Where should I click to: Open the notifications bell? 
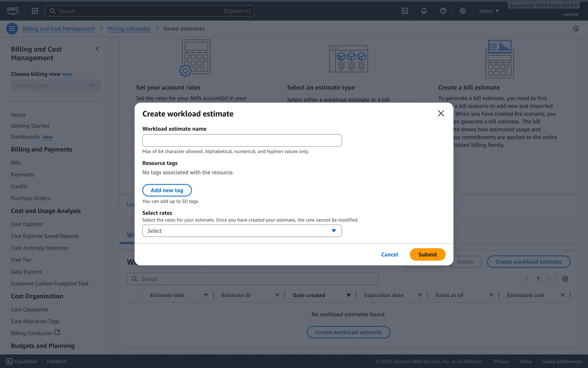tap(424, 11)
